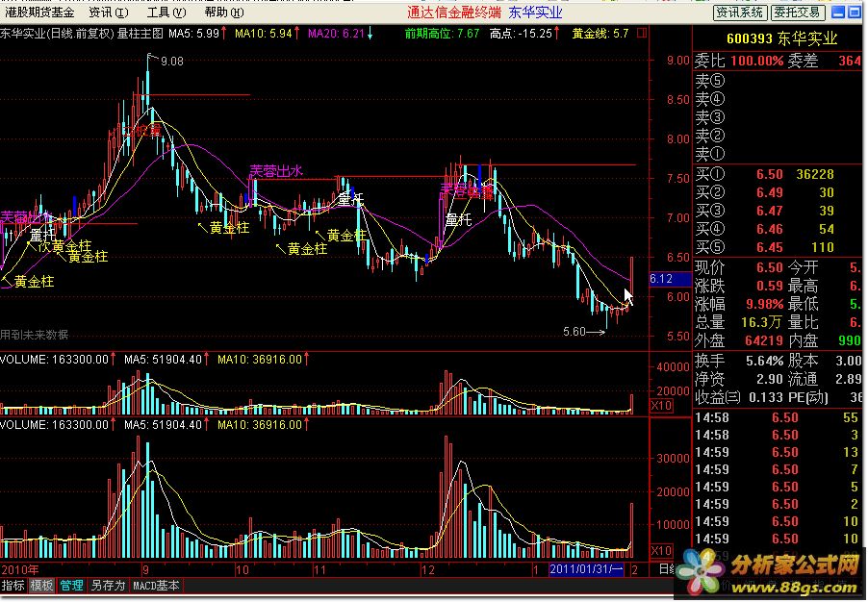Switch to the 模板 tab
The width and height of the screenshot is (868, 602).
click(x=41, y=586)
